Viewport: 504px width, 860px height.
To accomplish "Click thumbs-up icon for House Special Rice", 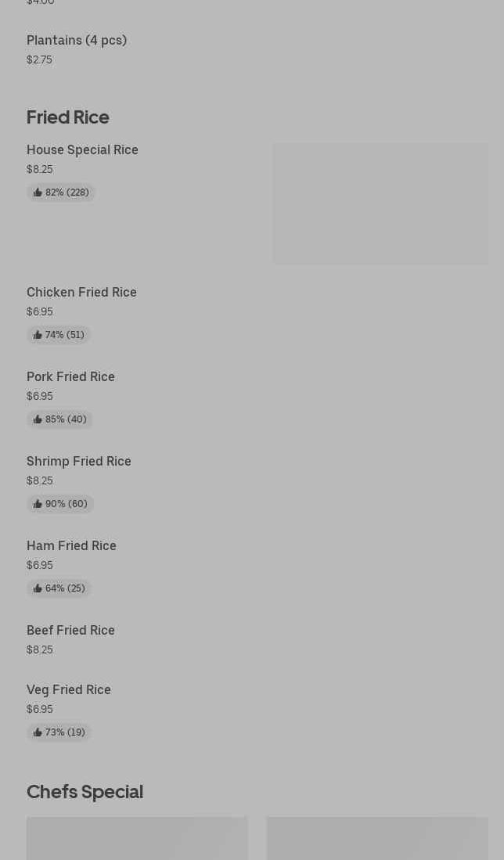I will point(38,193).
